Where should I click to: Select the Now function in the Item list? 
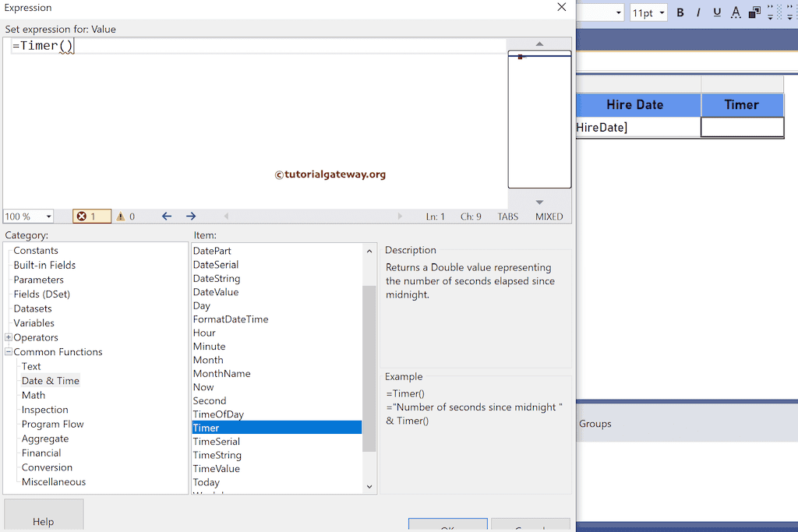coord(203,386)
